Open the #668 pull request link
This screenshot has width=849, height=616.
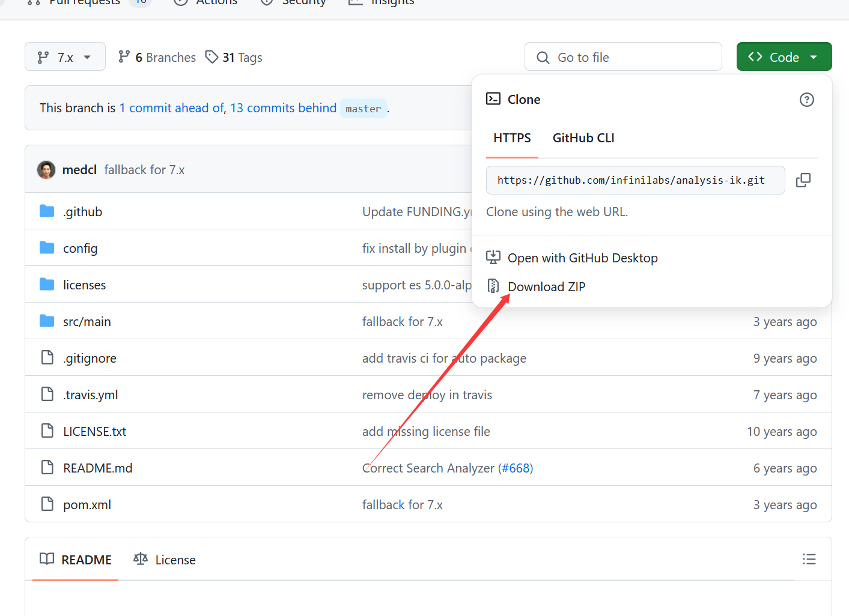click(516, 468)
